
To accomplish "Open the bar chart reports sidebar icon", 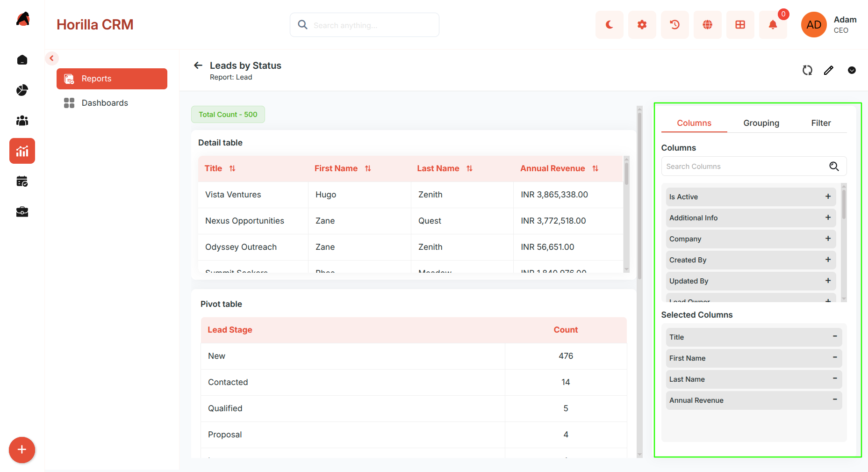I will [x=22, y=151].
